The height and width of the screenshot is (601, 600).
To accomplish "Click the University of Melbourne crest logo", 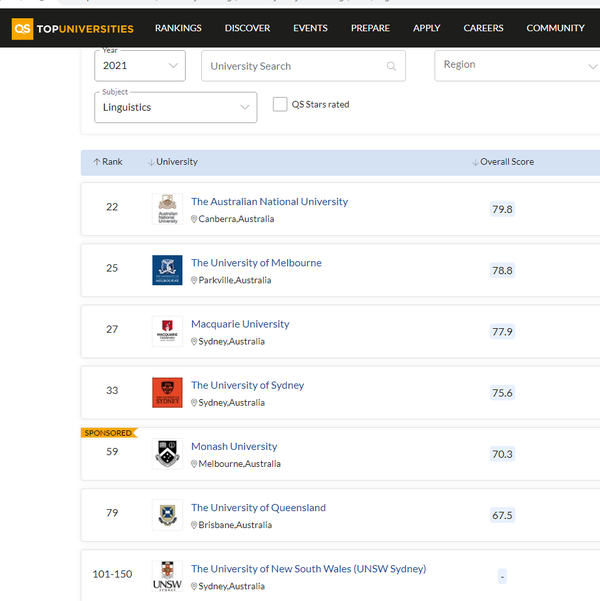I will coord(168,270).
